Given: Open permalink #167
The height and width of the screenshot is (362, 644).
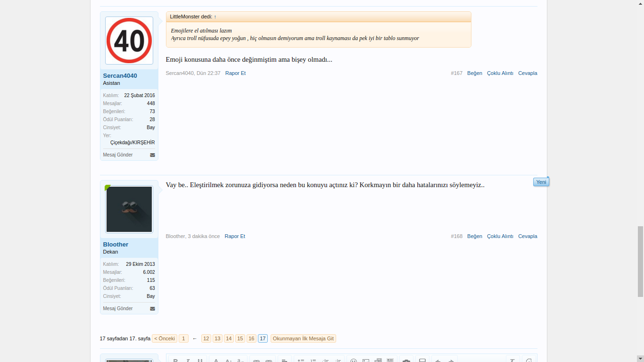Looking at the screenshot, I should (x=456, y=73).
